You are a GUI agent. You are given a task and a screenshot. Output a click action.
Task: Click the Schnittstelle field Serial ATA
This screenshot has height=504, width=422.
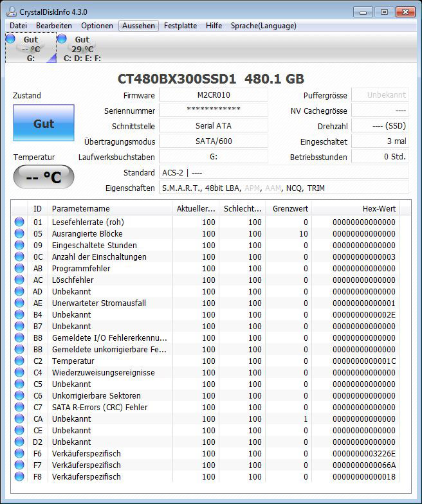tap(214, 126)
